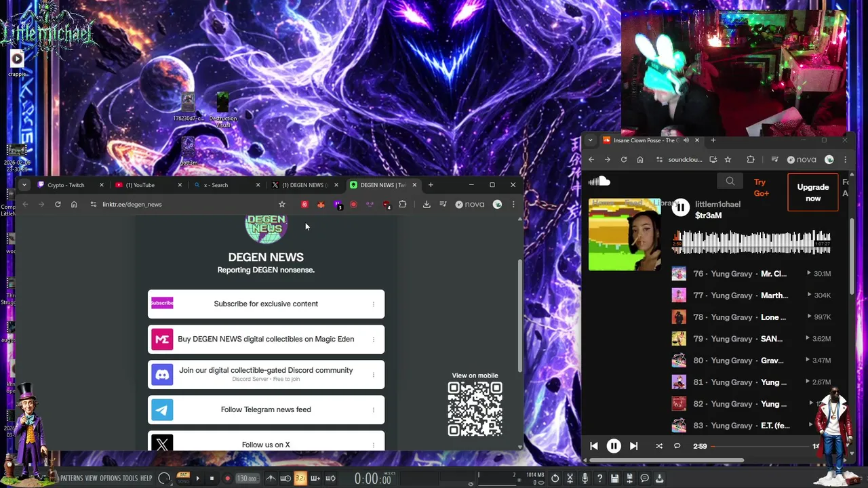Image resolution: width=868 pixels, height=488 pixels.
Task: Open FL Studio TOOLS menu
Action: [130, 479]
